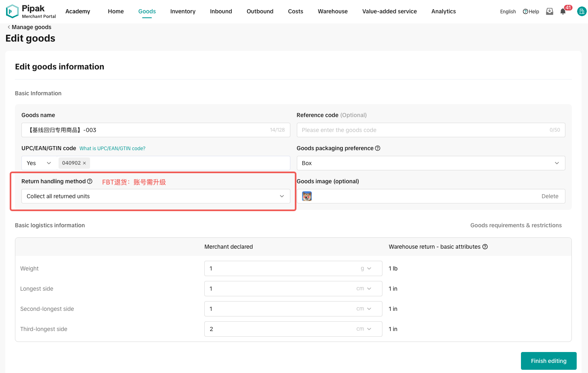The image size is (588, 373).
Task: Click info icon beside Goods packaging preference
Action: pos(378,148)
